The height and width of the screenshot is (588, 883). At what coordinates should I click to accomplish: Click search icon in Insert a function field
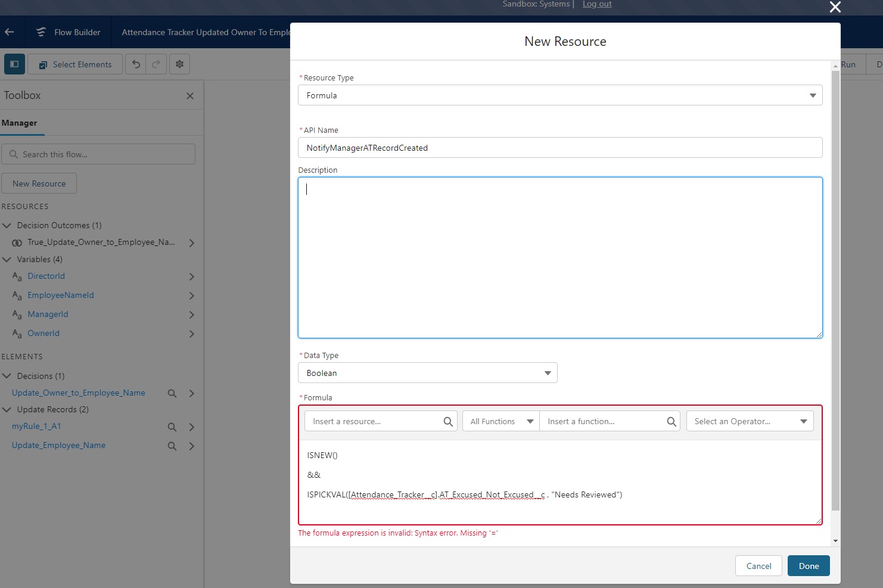click(671, 422)
